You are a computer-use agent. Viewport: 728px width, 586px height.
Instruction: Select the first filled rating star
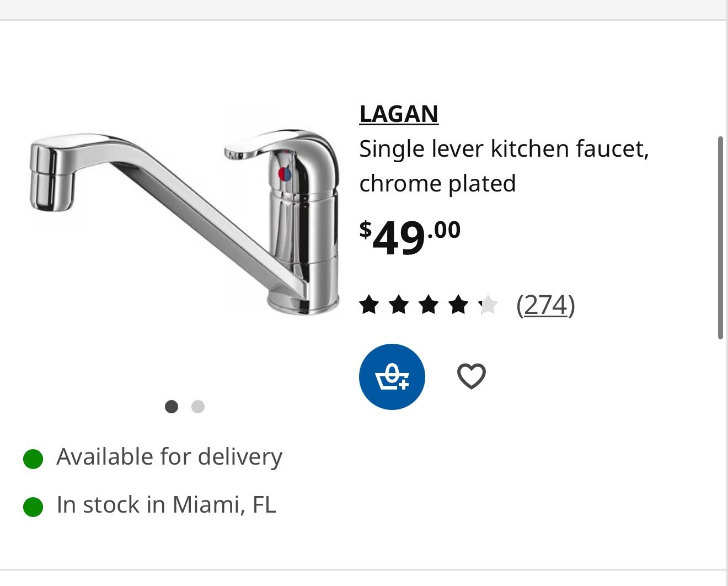point(370,304)
